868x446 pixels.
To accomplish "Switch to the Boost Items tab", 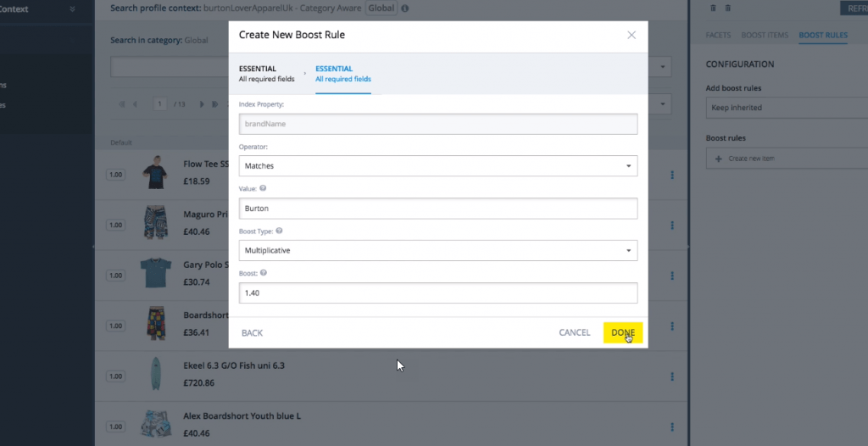I will coord(765,35).
